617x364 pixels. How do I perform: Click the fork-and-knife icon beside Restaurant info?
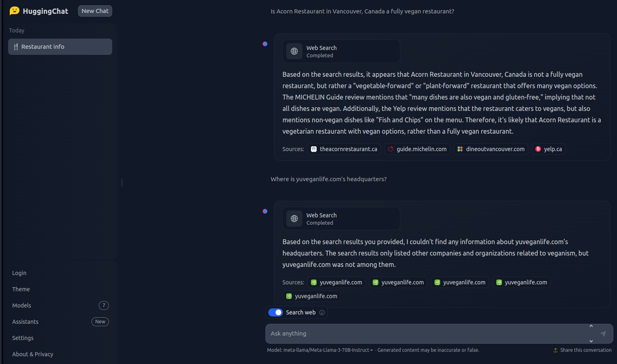[x=16, y=47]
